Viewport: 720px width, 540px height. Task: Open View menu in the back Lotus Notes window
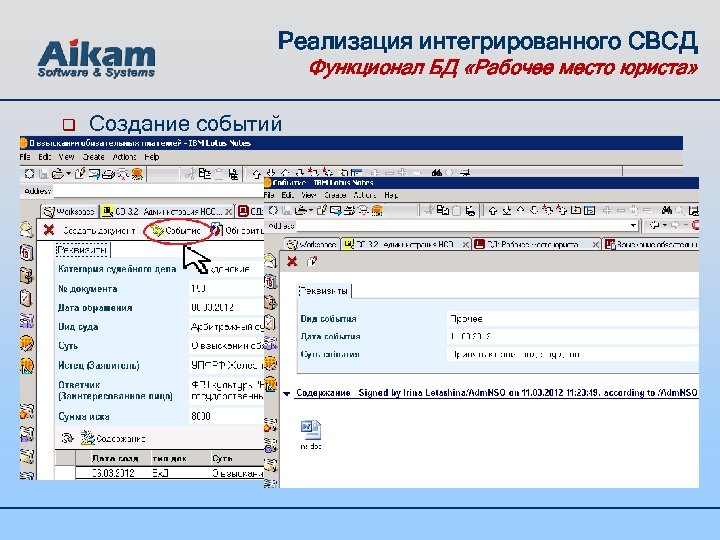pyautogui.click(x=66, y=157)
